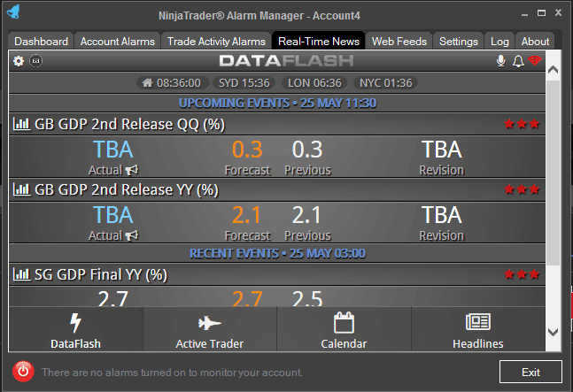573x392 pixels.
Task: Click the vertical scrollbar thumb
Action: [x=553, y=173]
